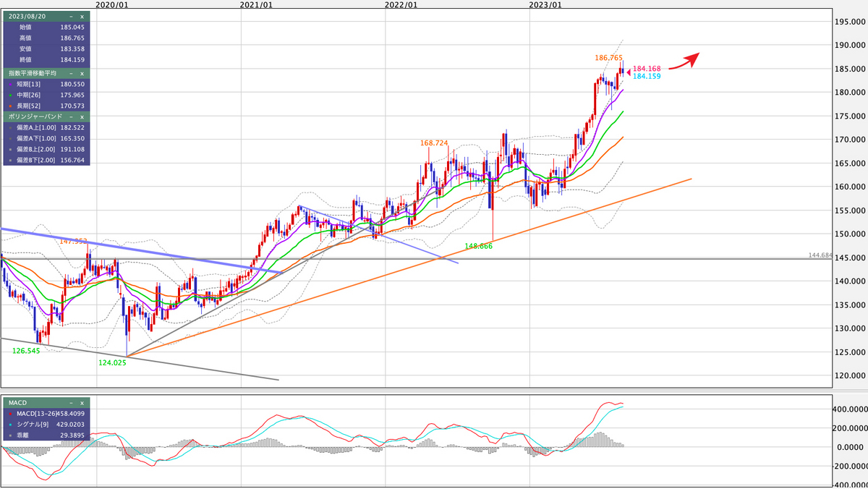The image size is (868, 489).
Task: Select the 長期[52] moving average label
Action: pos(29,106)
